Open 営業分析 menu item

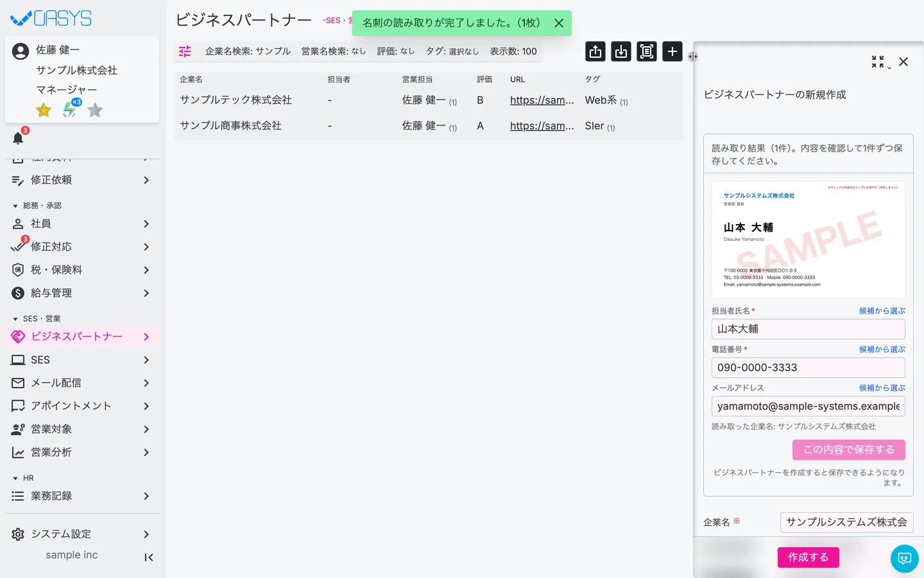(82, 452)
